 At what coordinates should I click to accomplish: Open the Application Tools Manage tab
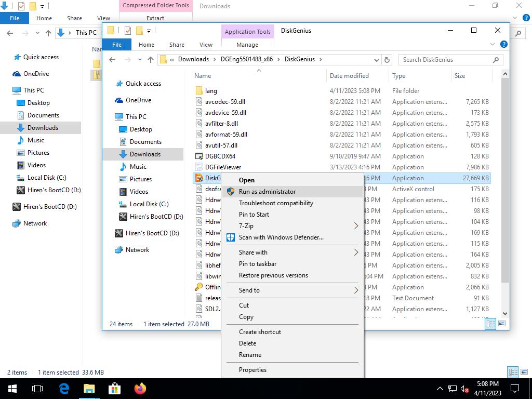pos(247,45)
